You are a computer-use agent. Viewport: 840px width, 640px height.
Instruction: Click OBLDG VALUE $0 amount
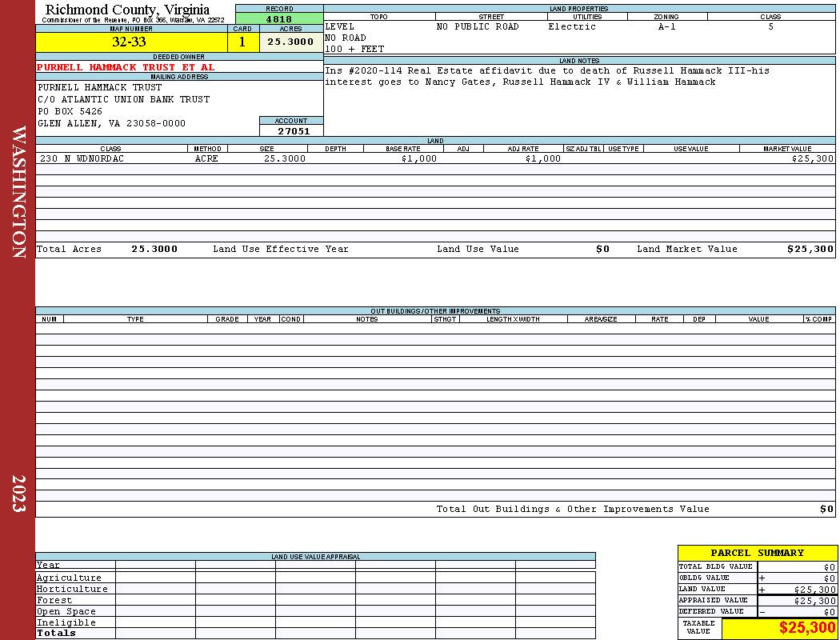point(830,578)
